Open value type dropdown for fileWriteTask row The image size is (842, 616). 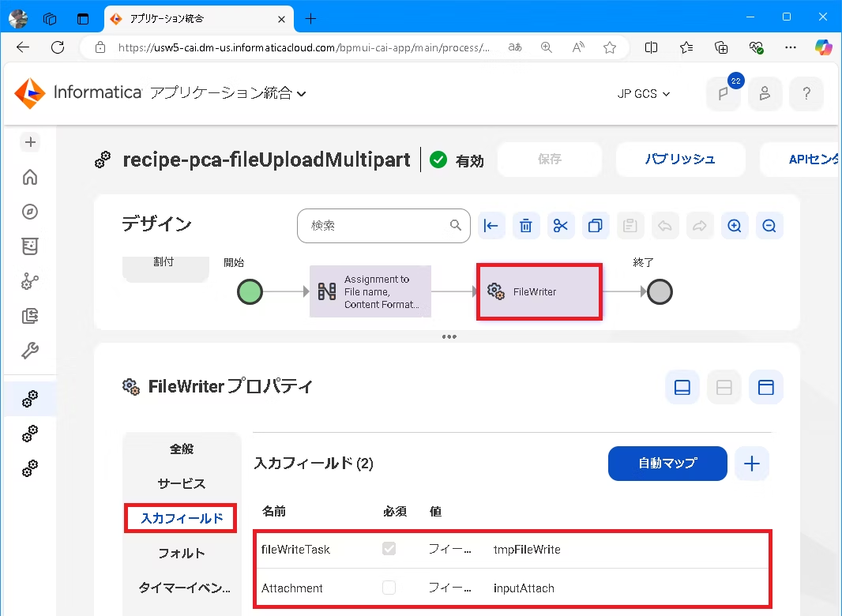tap(450, 549)
